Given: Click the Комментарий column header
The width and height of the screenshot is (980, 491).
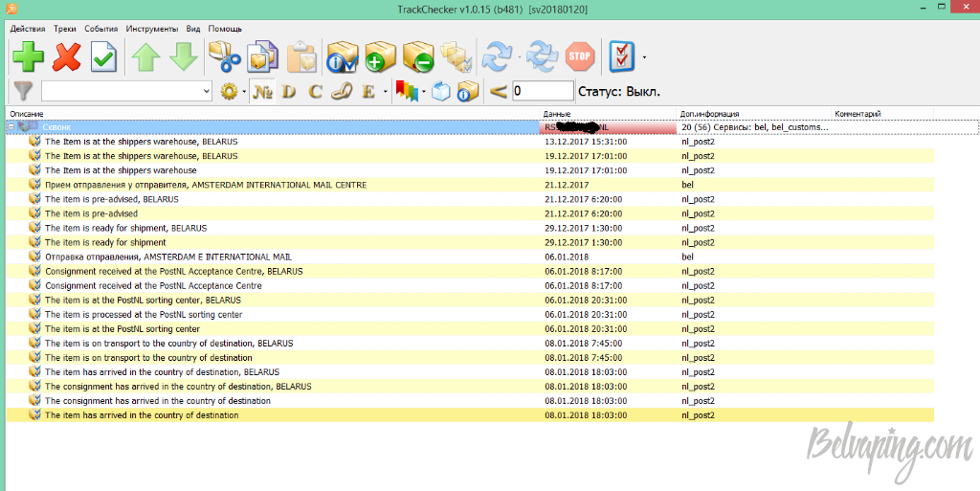Looking at the screenshot, I should (x=882, y=114).
